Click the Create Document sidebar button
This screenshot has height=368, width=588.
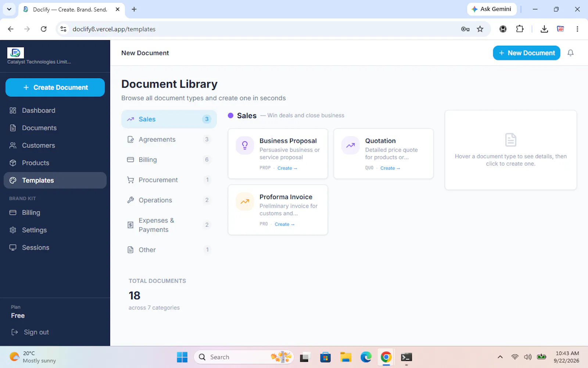(55, 87)
